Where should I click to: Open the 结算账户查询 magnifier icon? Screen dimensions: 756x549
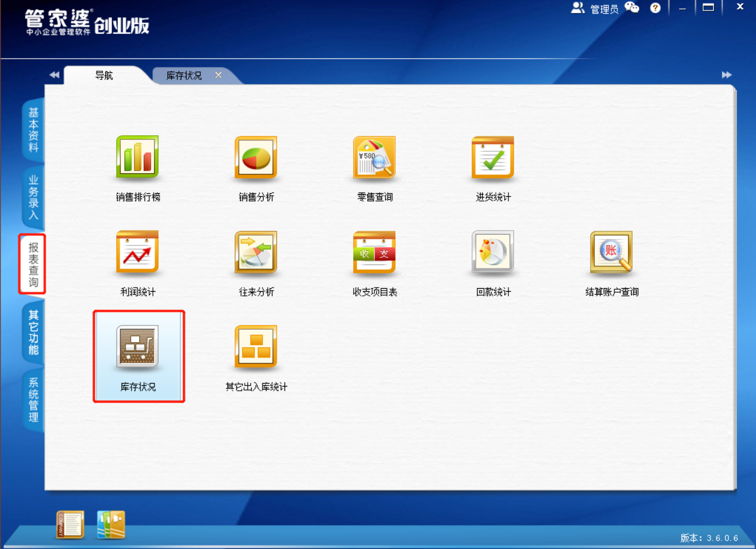point(611,252)
